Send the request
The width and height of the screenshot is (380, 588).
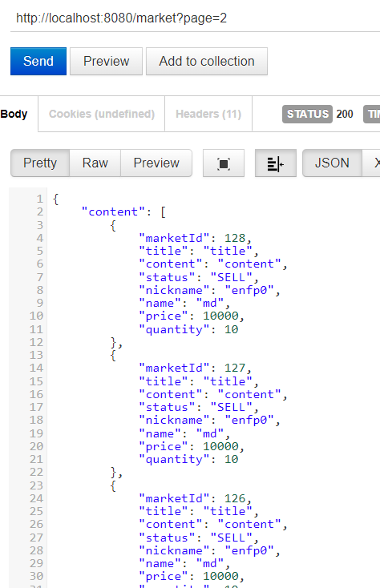(38, 61)
